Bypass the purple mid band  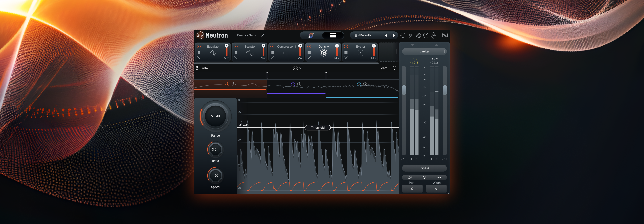293,84
